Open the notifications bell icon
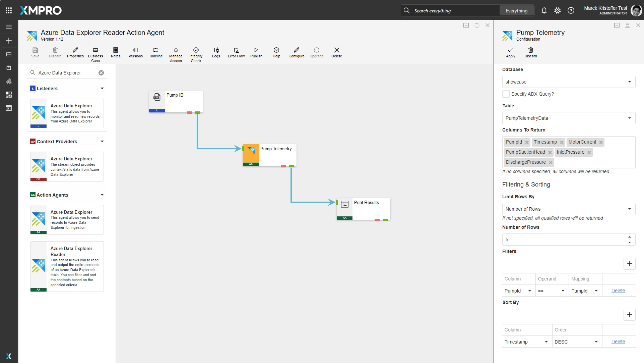 click(544, 11)
